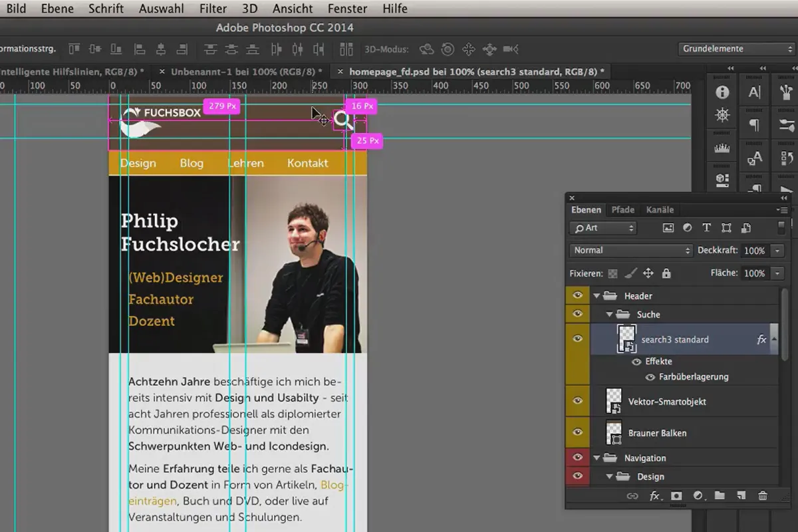Click the align horizontal centers icon
Viewport: 798px width, 532px height.
[x=161, y=49]
